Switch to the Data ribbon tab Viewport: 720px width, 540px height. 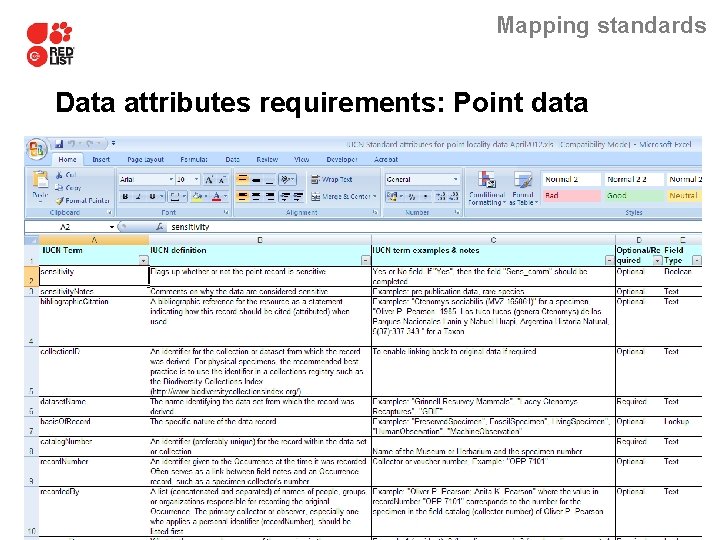click(x=232, y=159)
